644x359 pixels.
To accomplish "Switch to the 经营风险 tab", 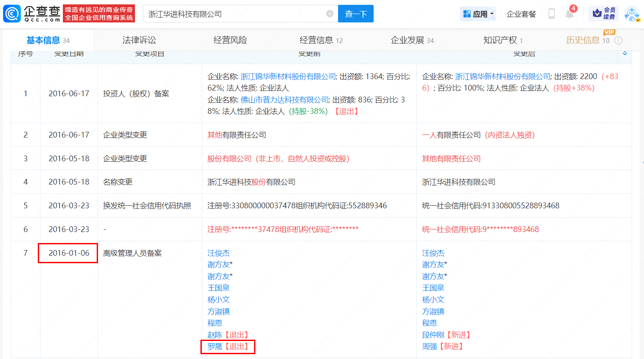I will pyautogui.click(x=230, y=40).
